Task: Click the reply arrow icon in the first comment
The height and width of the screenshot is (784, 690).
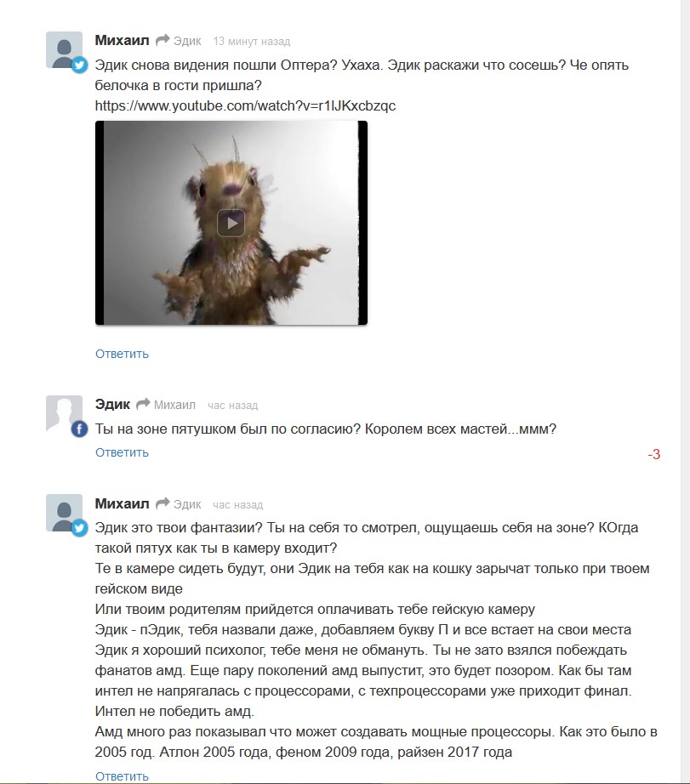Action: [x=163, y=41]
